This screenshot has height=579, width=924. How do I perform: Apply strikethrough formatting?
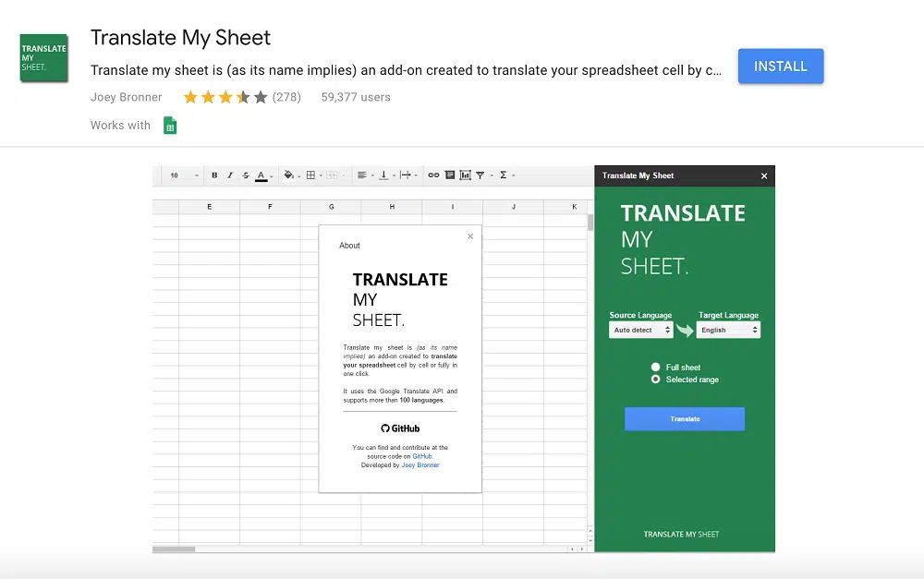pyautogui.click(x=246, y=175)
